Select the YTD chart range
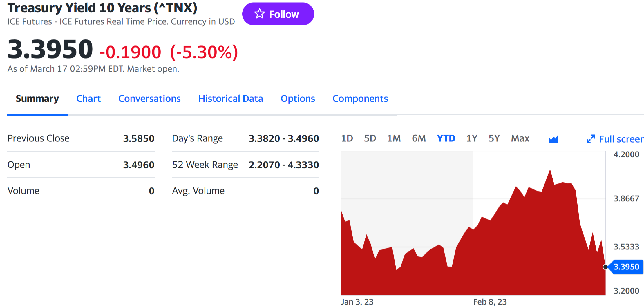644x308 pixels. 446,138
